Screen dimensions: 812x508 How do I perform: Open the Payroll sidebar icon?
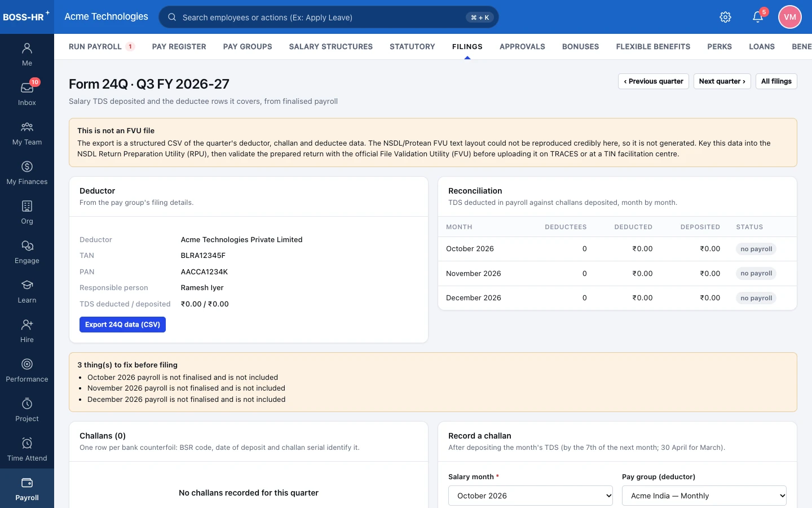click(x=27, y=489)
